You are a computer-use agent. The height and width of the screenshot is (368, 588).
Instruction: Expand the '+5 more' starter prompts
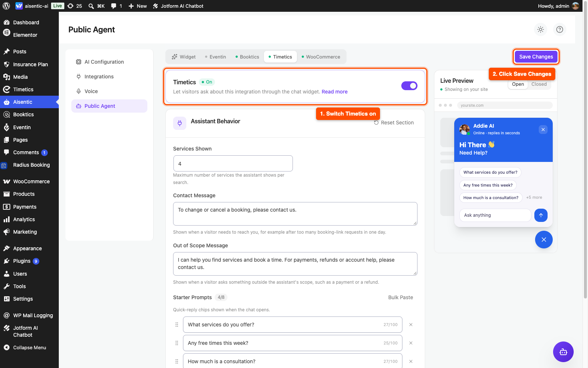point(534,198)
